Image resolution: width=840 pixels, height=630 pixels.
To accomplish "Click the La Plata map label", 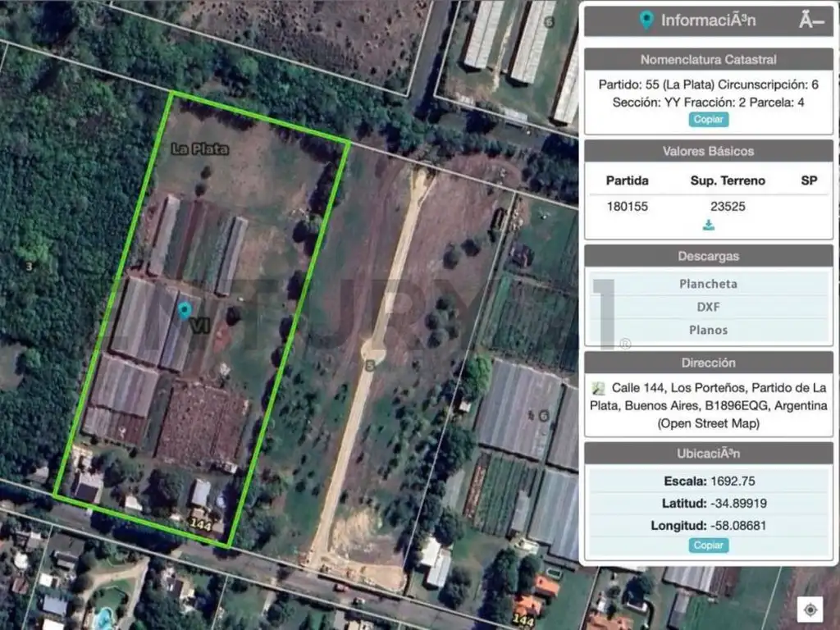I will coord(199,149).
